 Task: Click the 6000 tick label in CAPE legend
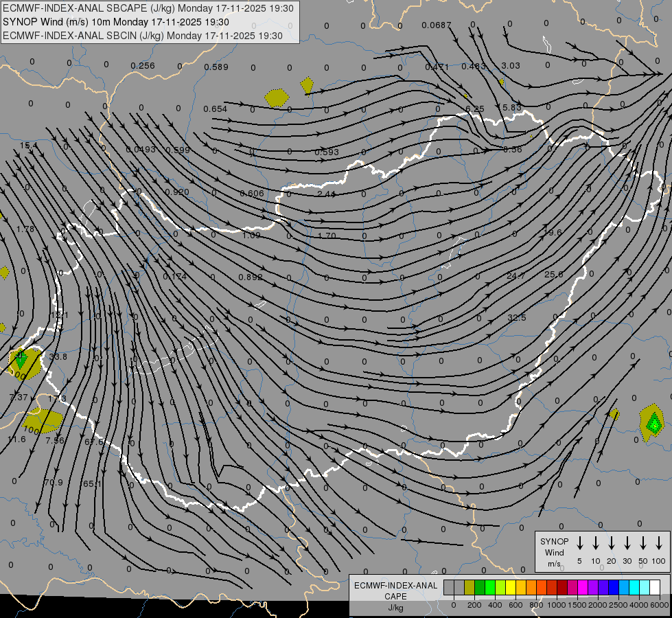[x=659, y=605]
